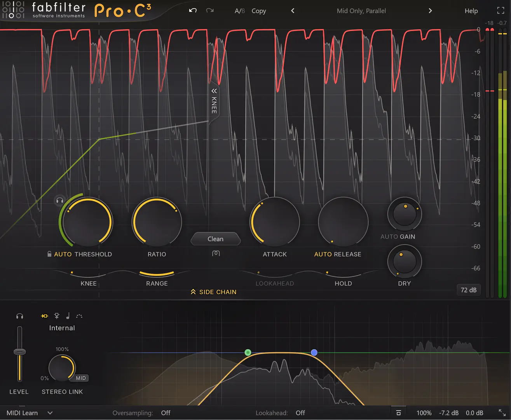
Task: Click the Auto Gain knob
Action: pyautogui.click(x=405, y=214)
